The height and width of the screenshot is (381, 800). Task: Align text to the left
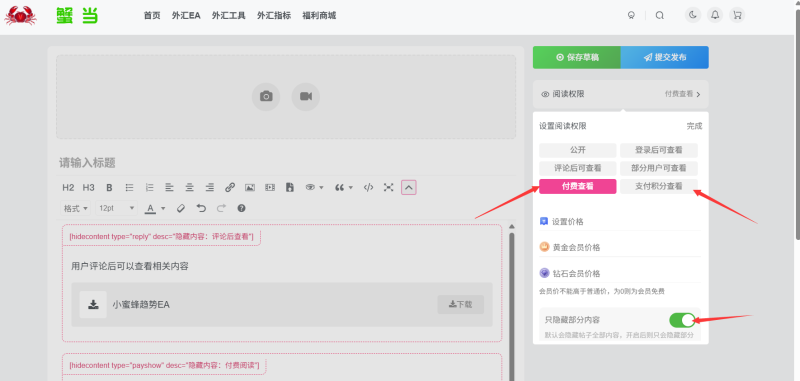pyautogui.click(x=169, y=188)
